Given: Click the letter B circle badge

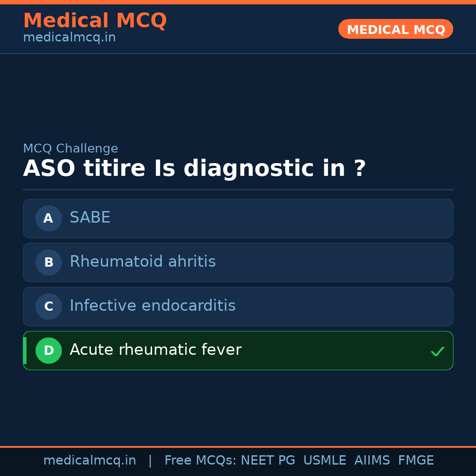Looking at the screenshot, I should click(x=48, y=262).
